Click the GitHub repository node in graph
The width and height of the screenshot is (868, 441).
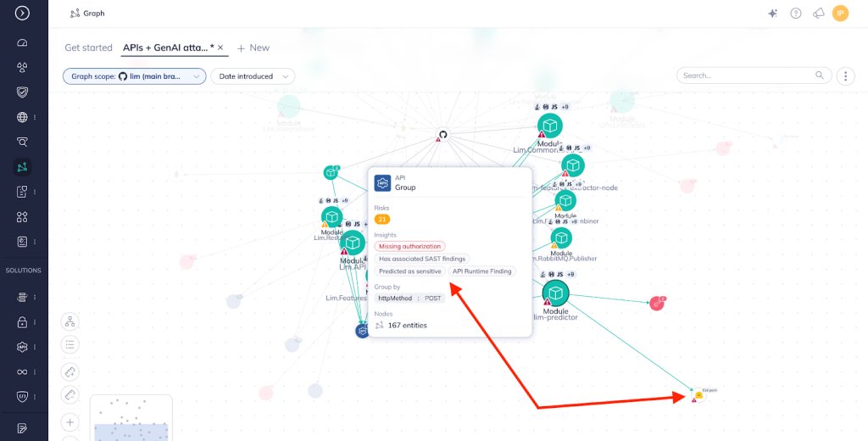point(442,135)
